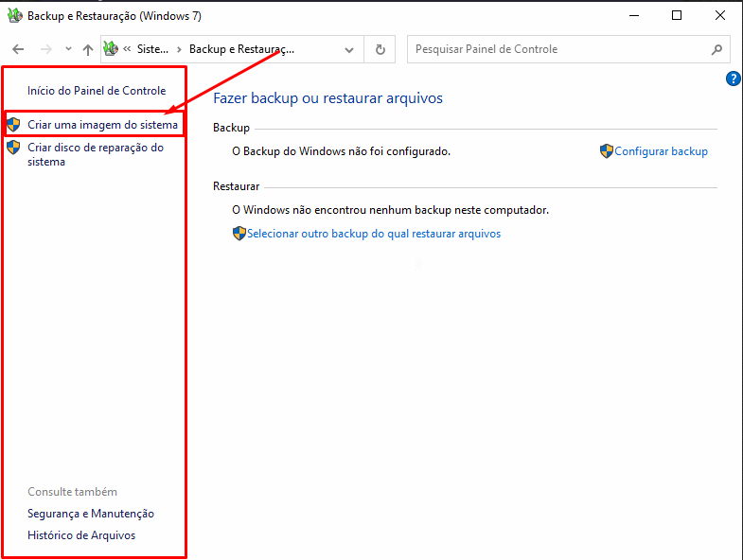This screenshot has height=560, width=743.
Task: Open Selecionar outro backup do qual restaurar arquivos
Action: click(x=374, y=234)
